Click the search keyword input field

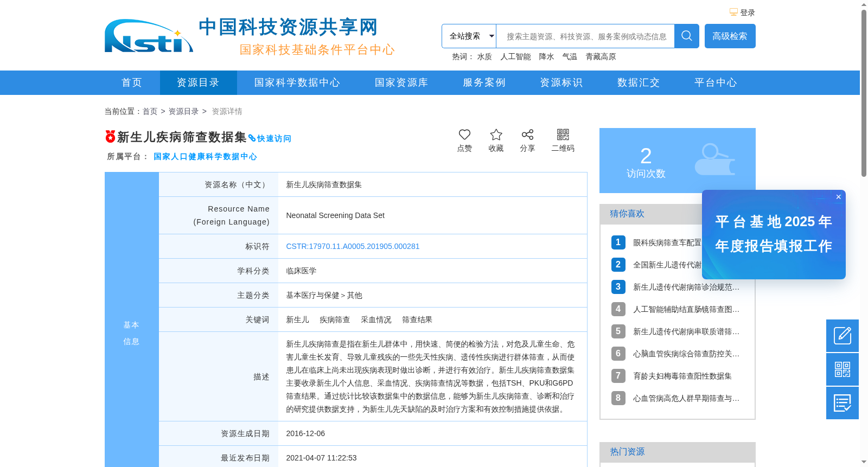[585, 36]
